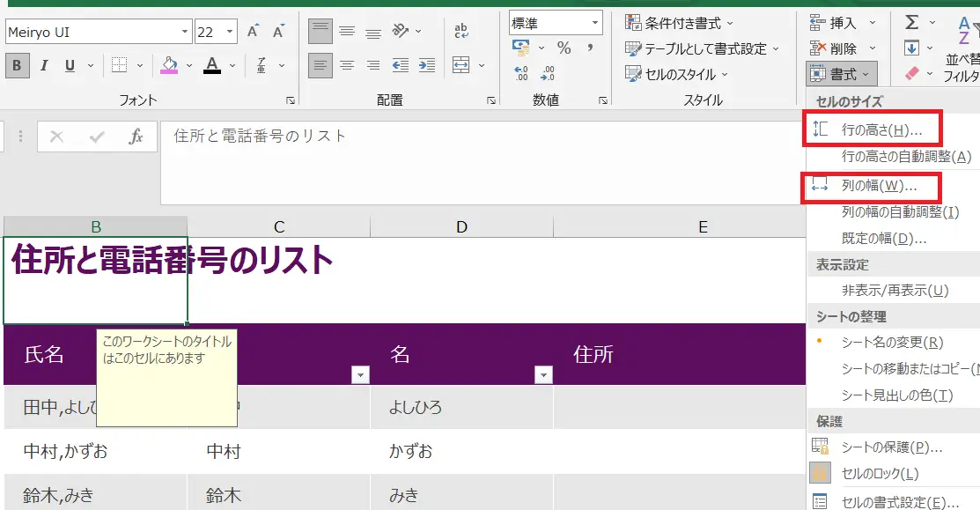Click the increase indent icon
980x510 pixels.
tap(426, 65)
